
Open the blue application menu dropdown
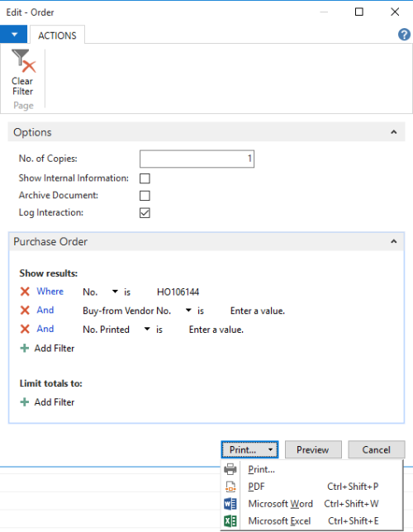pos(14,34)
